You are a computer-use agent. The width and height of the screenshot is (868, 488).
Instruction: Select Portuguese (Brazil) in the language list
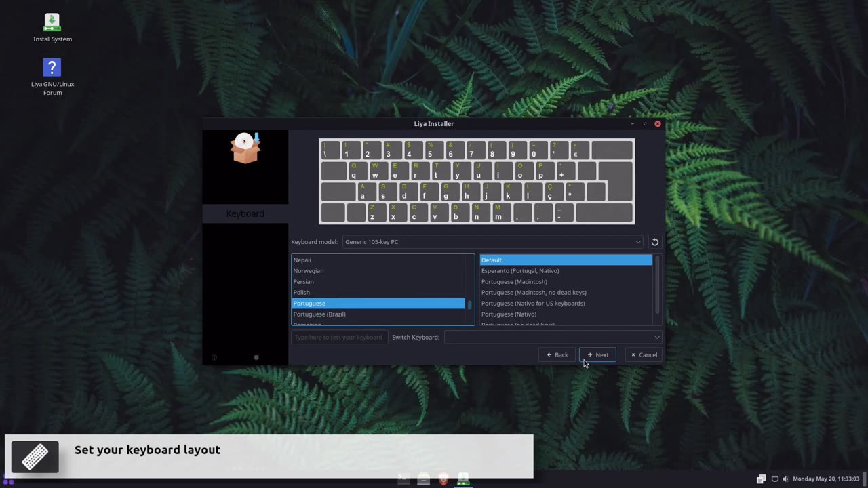point(378,314)
